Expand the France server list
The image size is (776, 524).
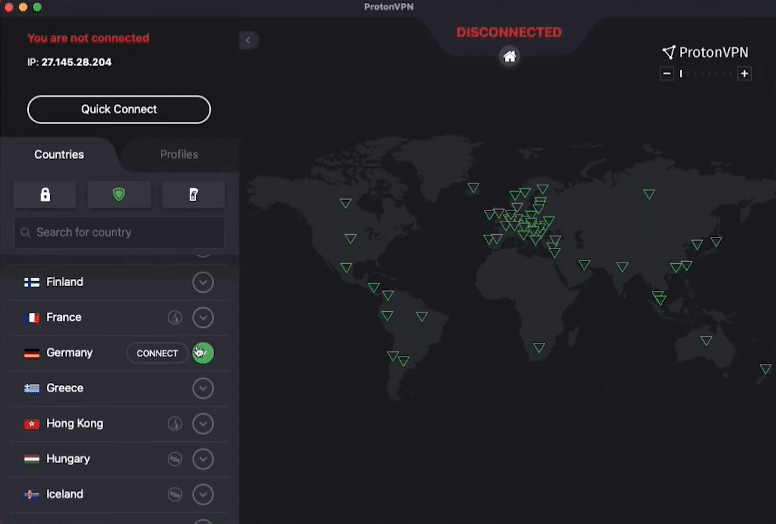tap(203, 318)
